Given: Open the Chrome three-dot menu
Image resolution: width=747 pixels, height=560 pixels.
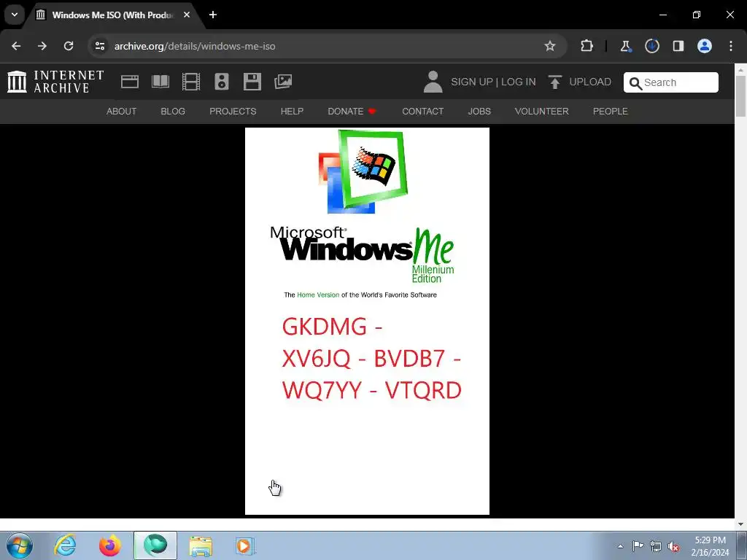Looking at the screenshot, I should [x=731, y=46].
